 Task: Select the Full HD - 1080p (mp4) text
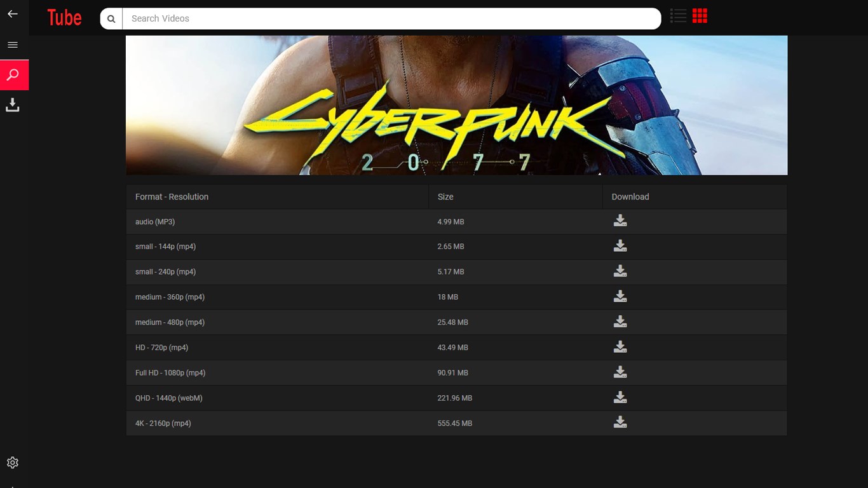pyautogui.click(x=170, y=373)
